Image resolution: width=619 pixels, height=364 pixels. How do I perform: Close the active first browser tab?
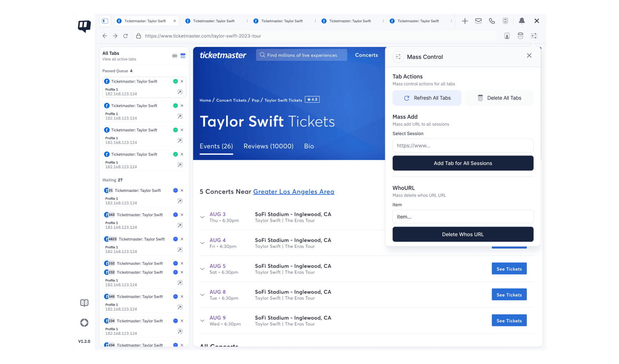pos(175,21)
